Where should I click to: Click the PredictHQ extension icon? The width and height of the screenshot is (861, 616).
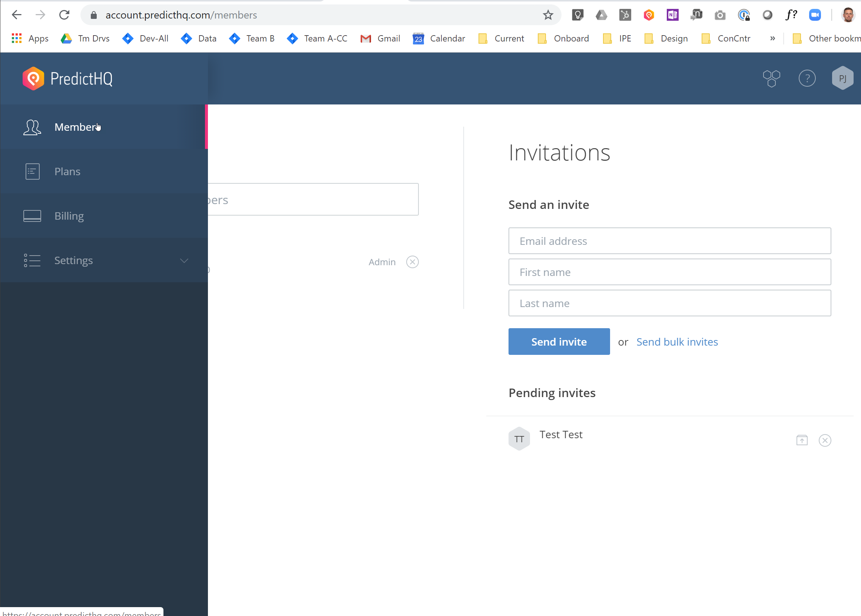click(x=649, y=15)
